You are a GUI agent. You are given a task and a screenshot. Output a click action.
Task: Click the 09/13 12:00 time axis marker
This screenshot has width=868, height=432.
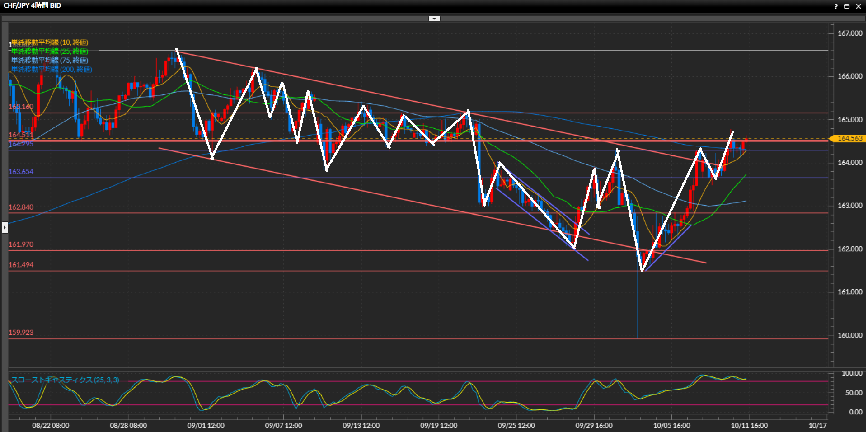(x=361, y=426)
